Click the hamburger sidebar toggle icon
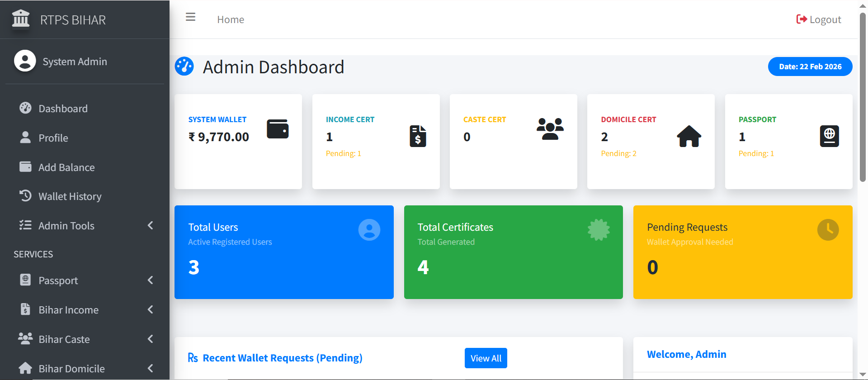Viewport: 868px width, 380px height. 190,17
